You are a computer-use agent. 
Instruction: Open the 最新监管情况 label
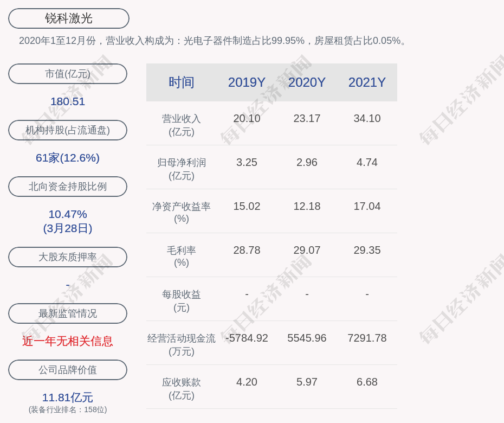click(68, 313)
